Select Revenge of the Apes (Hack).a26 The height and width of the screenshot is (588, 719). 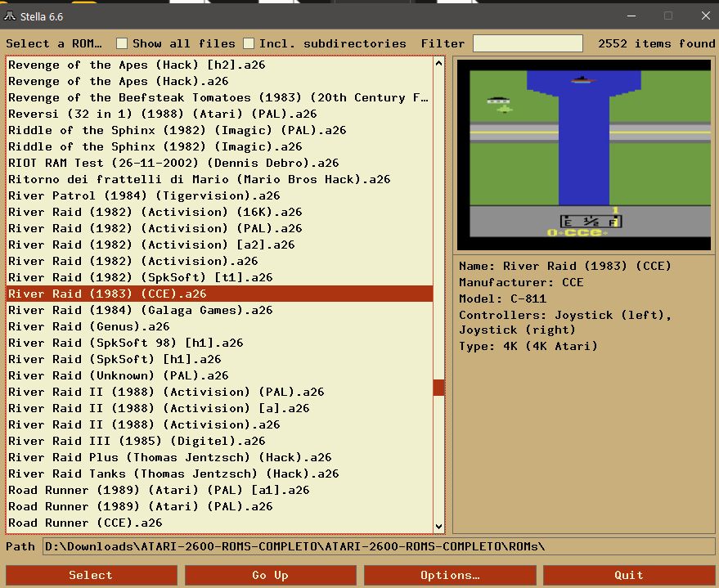[x=220, y=81]
